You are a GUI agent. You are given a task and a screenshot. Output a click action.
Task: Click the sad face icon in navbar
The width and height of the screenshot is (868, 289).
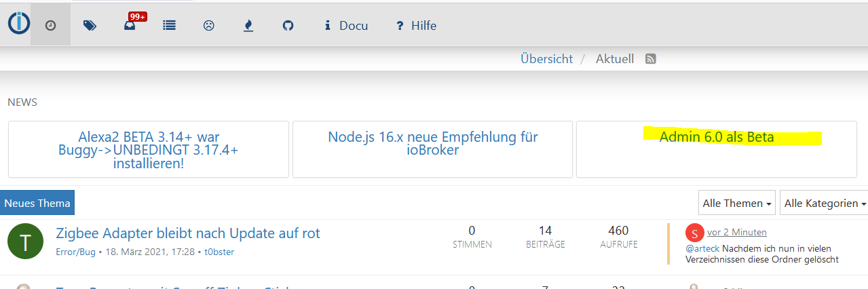(209, 25)
